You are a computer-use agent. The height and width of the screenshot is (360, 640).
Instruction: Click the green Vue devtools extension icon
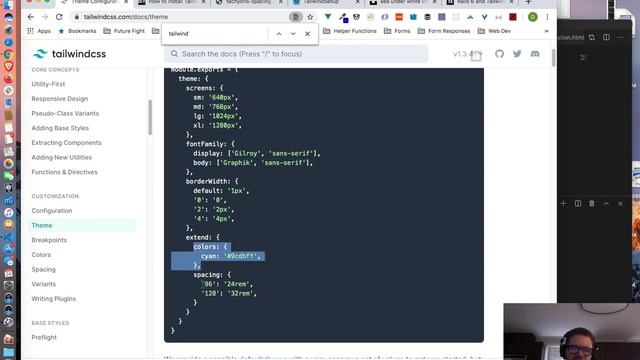point(328,17)
